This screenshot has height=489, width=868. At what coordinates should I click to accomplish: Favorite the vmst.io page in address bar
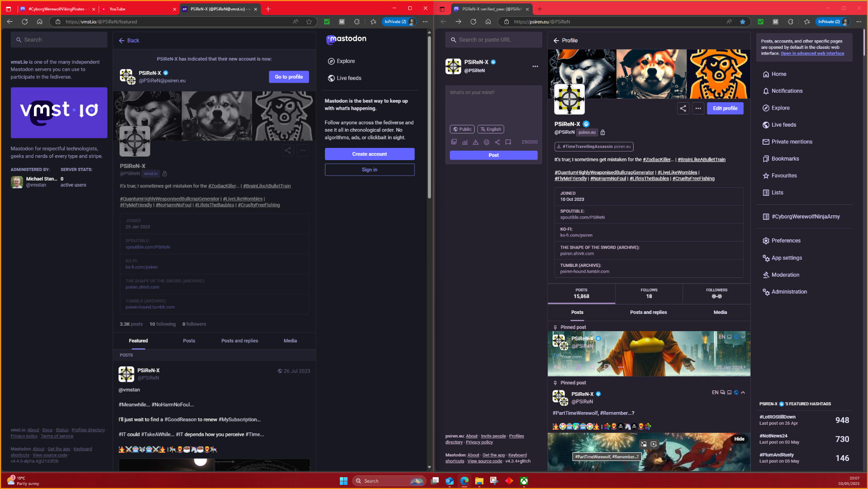pos(309,22)
